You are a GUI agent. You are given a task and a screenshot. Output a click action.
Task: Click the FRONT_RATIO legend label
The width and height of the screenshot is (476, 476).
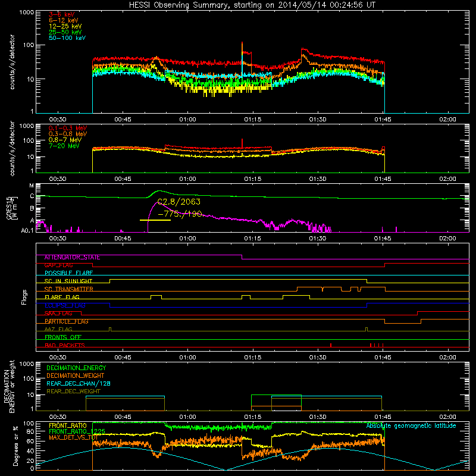[x=68, y=425]
